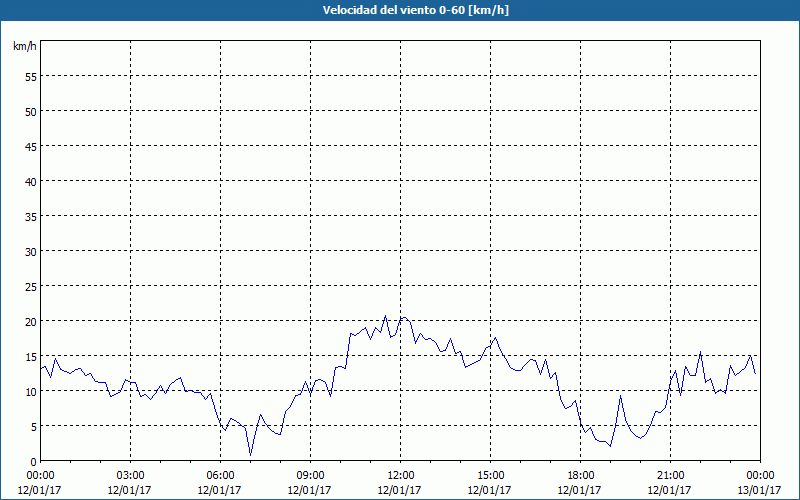Click the 'km/h' axis unit label

pos(24,46)
